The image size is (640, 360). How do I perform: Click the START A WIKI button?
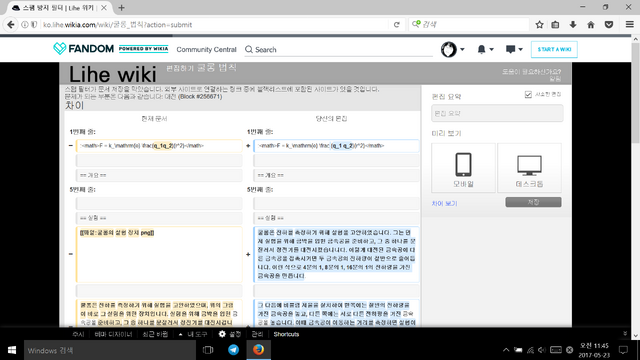click(x=554, y=49)
